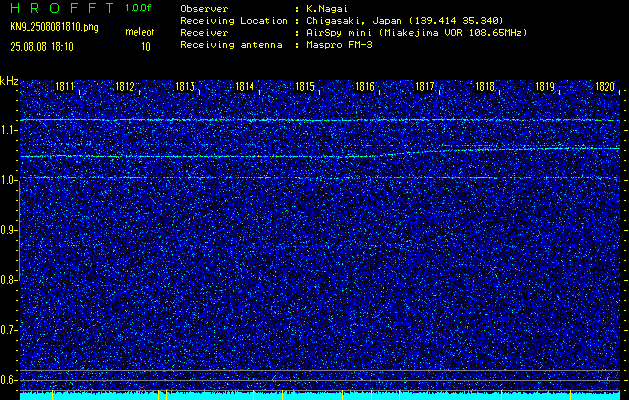629x400 pixels.
Task: Click the kHz axis unit label
Action: (9, 81)
